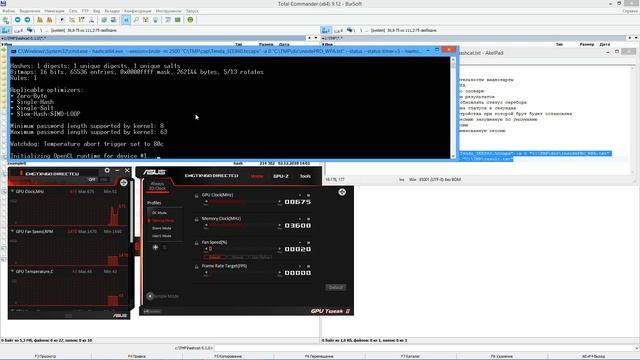Click the blue back arrow toolbar icon
The image size is (640, 360).
click(18, 20)
